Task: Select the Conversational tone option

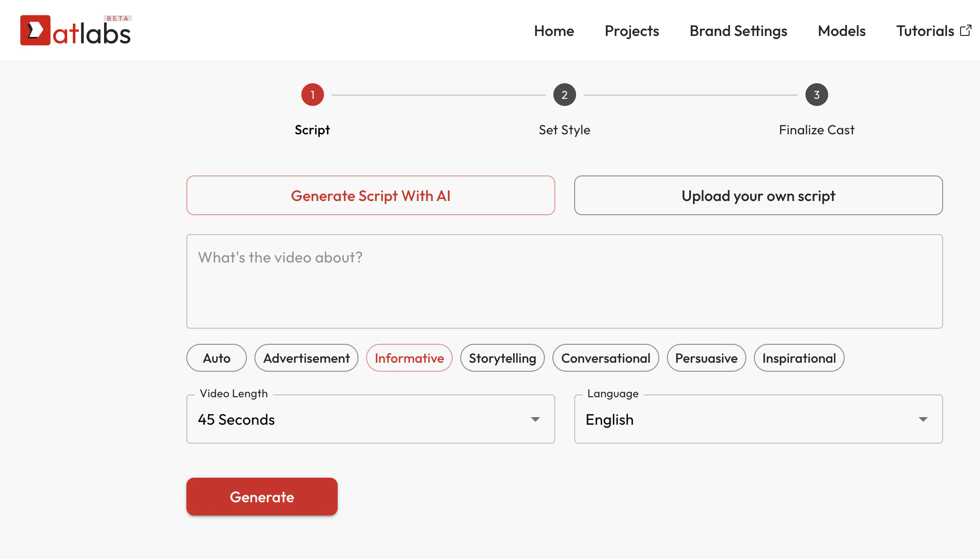Action: pos(606,358)
